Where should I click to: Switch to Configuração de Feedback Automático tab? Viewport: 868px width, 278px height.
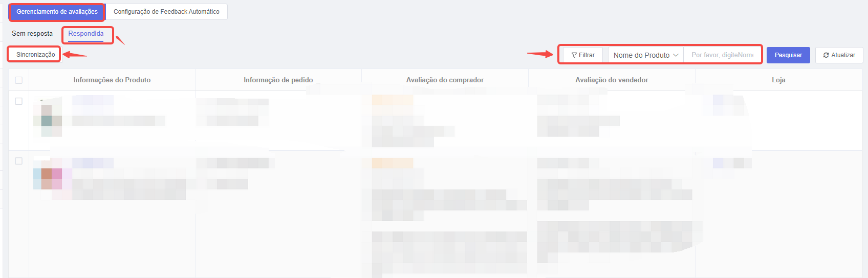coord(166,12)
